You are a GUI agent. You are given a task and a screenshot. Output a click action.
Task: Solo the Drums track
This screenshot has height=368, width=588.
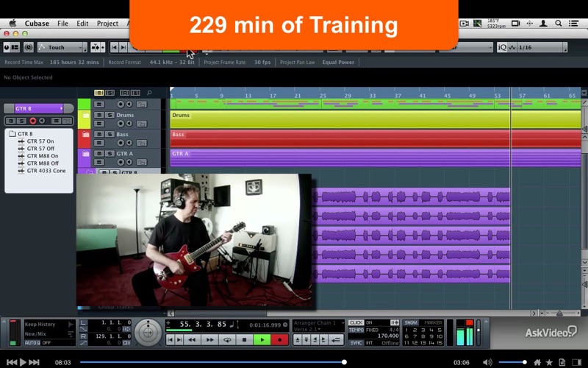[x=110, y=115]
